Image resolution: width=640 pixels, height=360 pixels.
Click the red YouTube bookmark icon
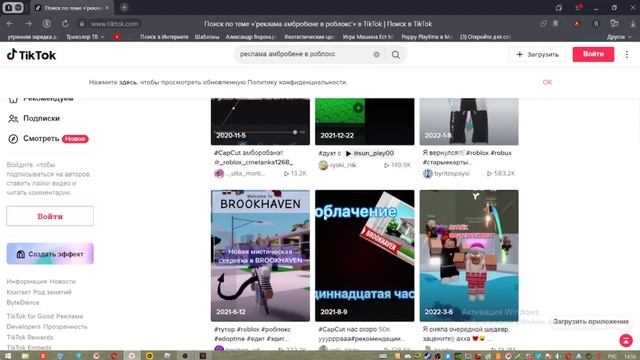coord(117,37)
